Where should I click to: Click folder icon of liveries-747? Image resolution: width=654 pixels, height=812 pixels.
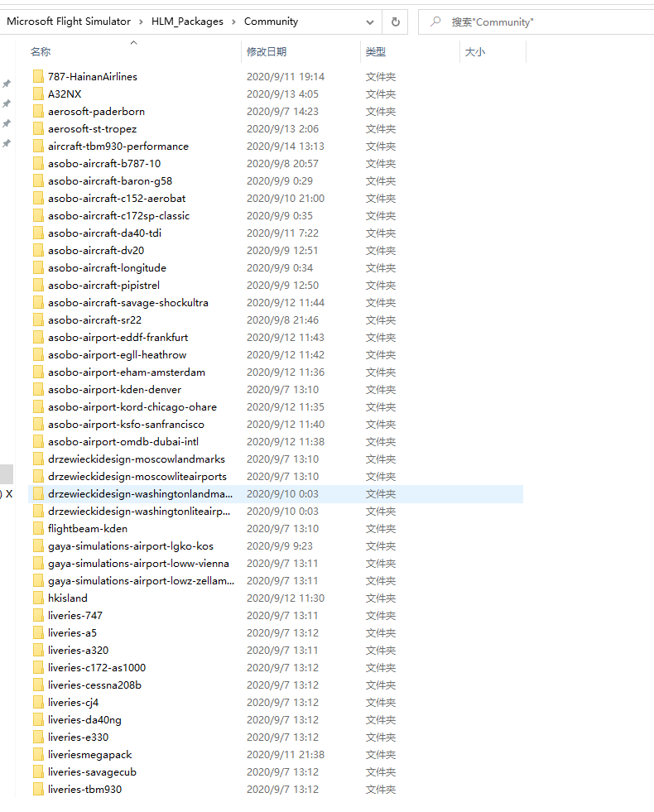(x=38, y=615)
